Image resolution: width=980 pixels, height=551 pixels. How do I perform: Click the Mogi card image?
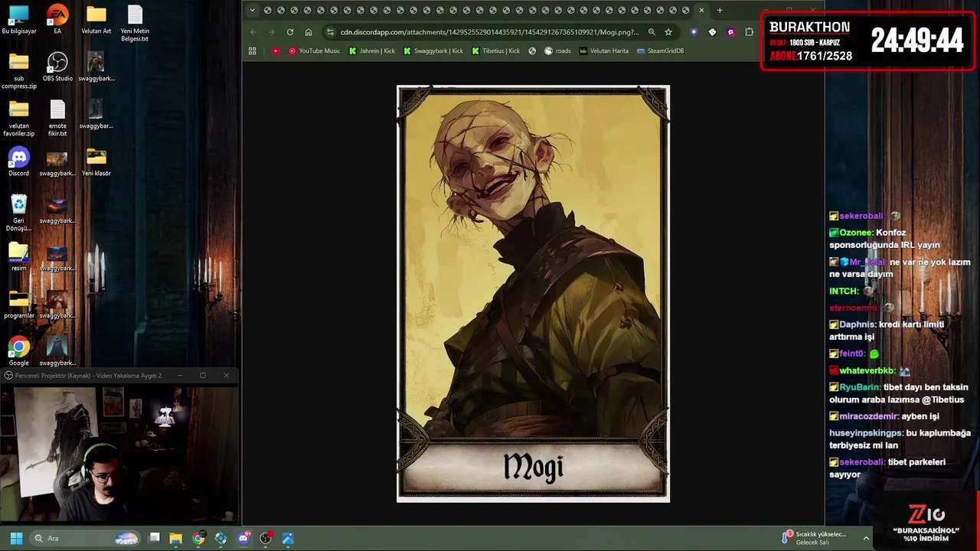click(x=533, y=294)
